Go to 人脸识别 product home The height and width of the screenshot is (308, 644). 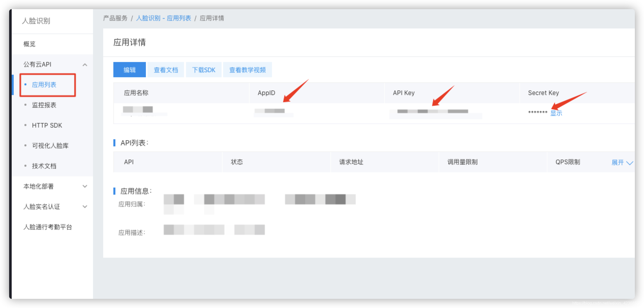point(36,21)
